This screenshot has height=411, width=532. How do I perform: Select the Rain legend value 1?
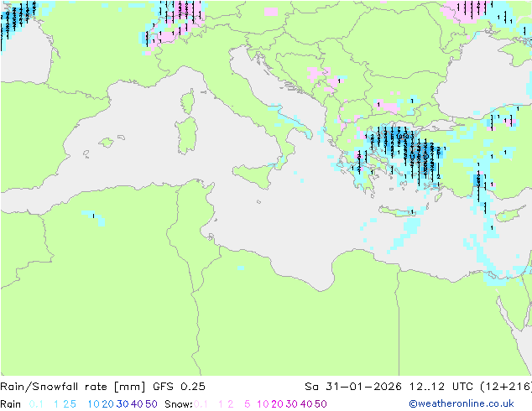56,404
